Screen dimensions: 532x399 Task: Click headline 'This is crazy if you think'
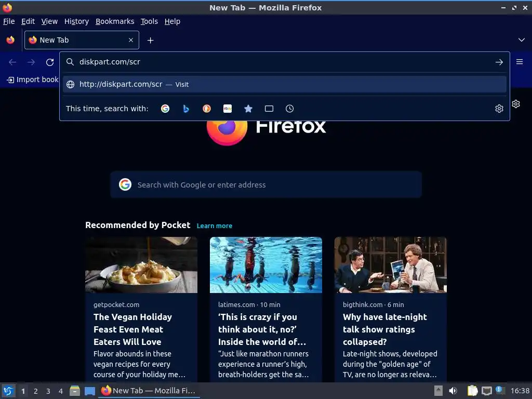[x=262, y=329]
